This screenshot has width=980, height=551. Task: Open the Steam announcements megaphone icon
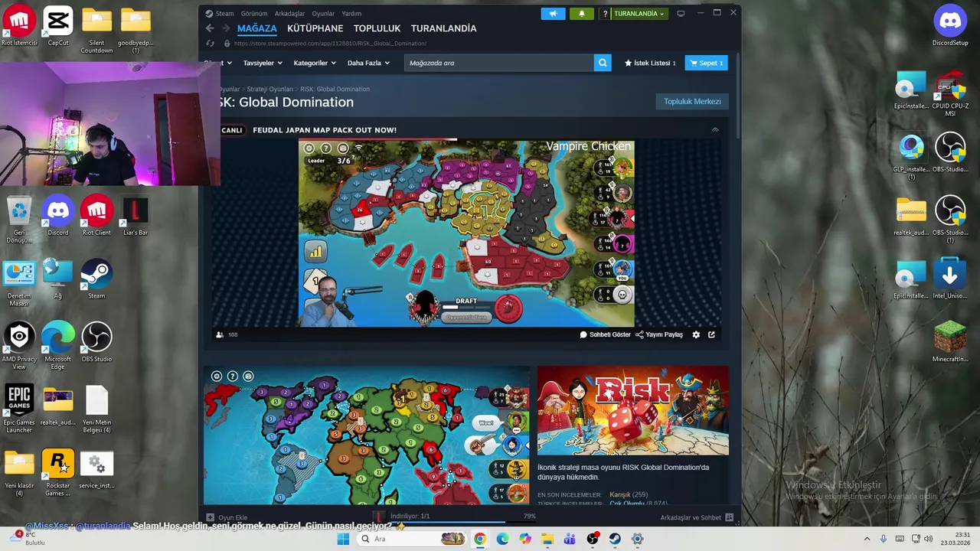[553, 14]
